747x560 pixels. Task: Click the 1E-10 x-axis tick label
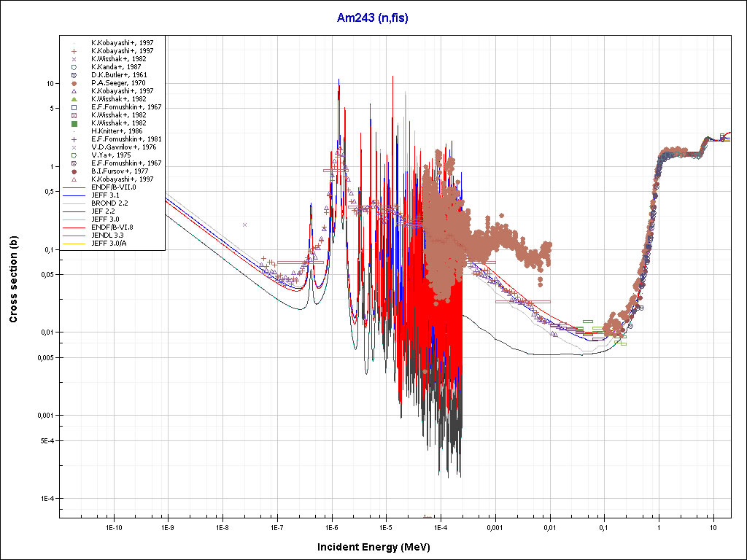113,526
